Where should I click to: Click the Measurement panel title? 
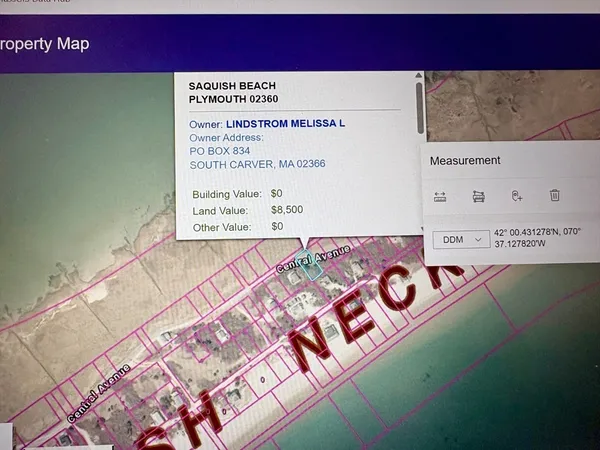(465, 160)
